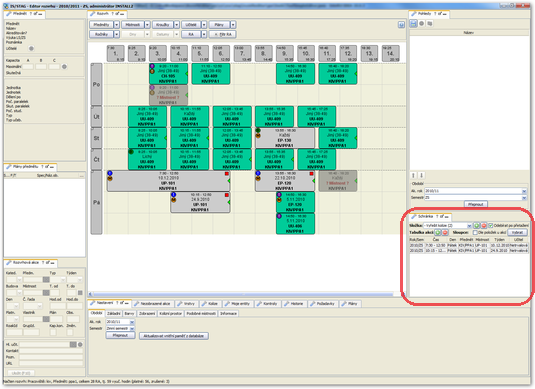Click the move up arrow in Pohledy panel
The image size is (535, 389).
click(414, 175)
